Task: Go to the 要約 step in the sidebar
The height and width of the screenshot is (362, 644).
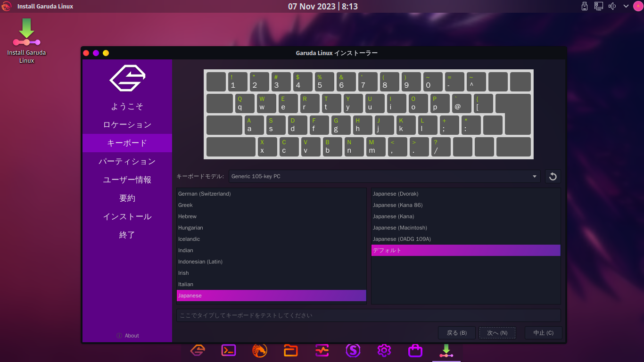Action: (x=127, y=198)
